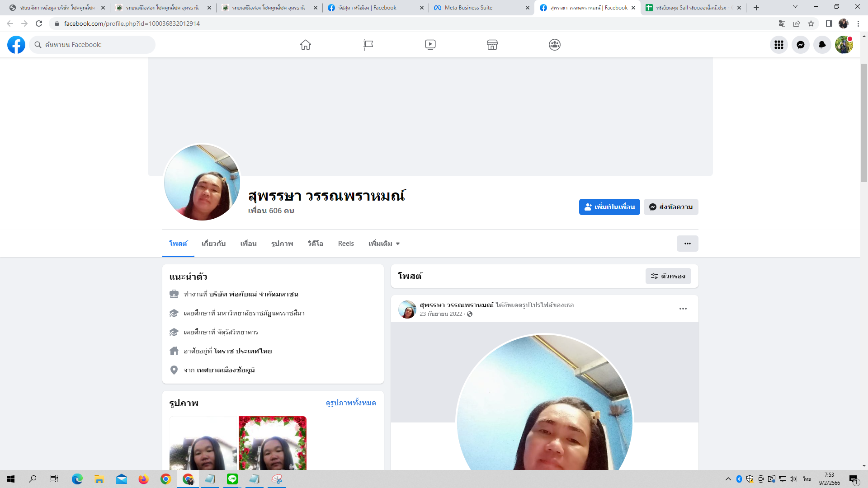Open Pages flag icon
Image resolution: width=868 pixels, height=488 pixels.
368,45
